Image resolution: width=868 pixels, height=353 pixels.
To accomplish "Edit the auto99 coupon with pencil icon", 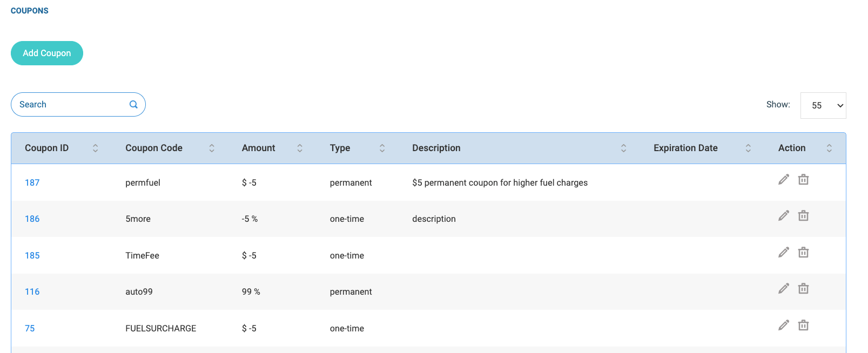I will click(784, 288).
